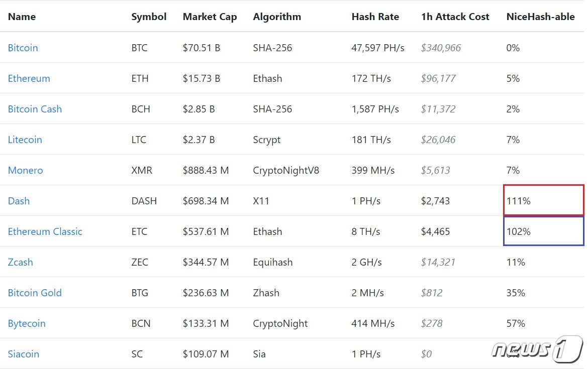This screenshot has height=369, width=588.
Task: Open the Bytecoin link
Action: pyautogui.click(x=27, y=324)
